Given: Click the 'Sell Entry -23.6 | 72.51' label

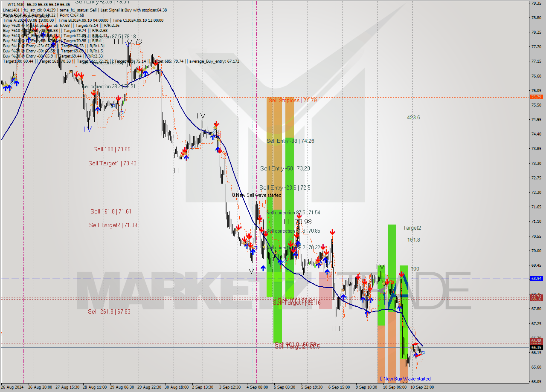Looking at the screenshot, I should click(286, 188).
